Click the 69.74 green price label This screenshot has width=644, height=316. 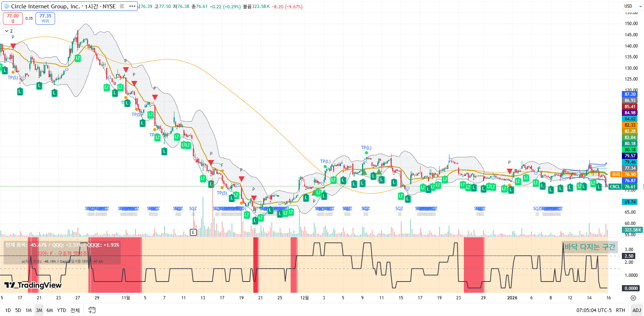click(x=630, y=202)
